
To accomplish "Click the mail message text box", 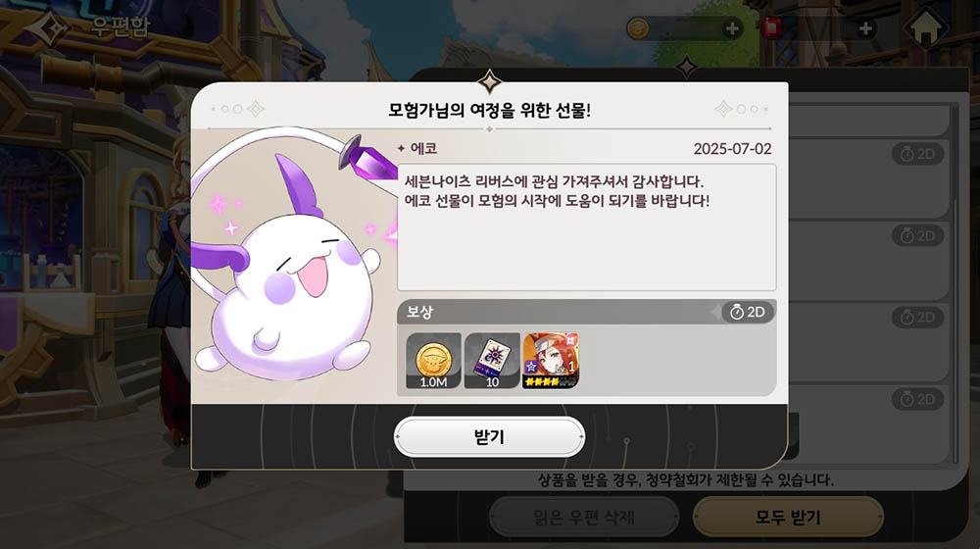I will [x=587, y=227].
